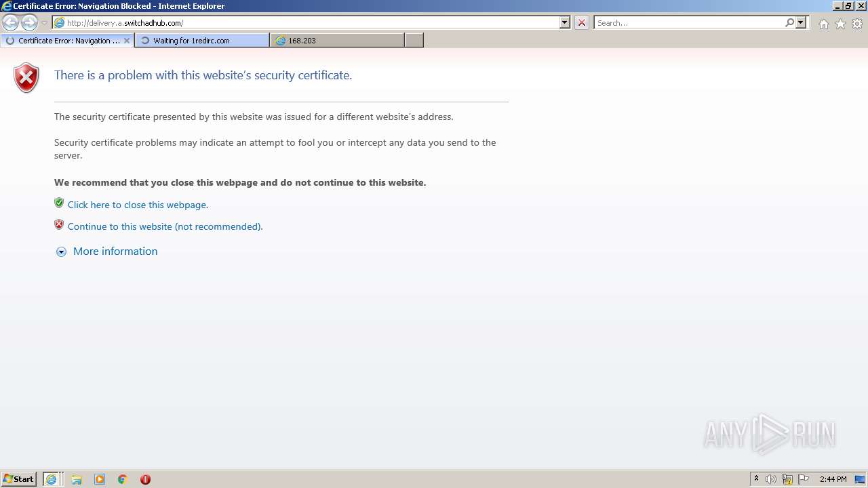868x488 pixels.
Task: Click here to close this webpage link
Action: tap(138, 205)
